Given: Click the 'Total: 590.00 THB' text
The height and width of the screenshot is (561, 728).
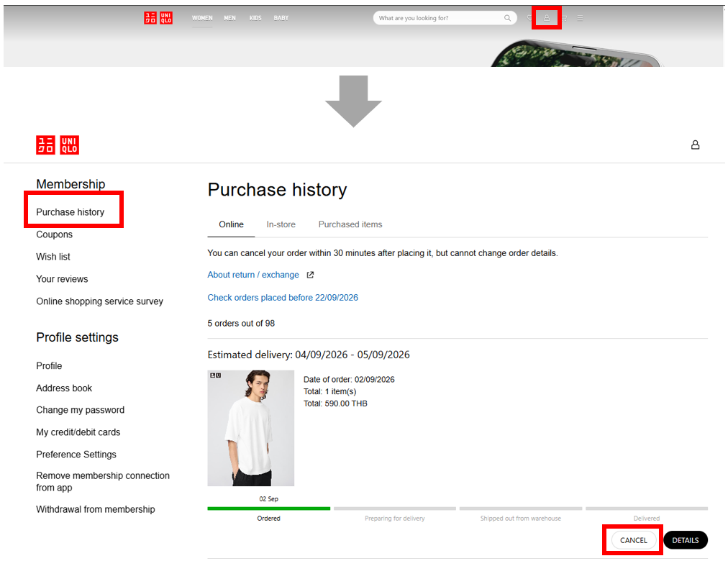Looking at the screenshot, I should tap(335, 403).
